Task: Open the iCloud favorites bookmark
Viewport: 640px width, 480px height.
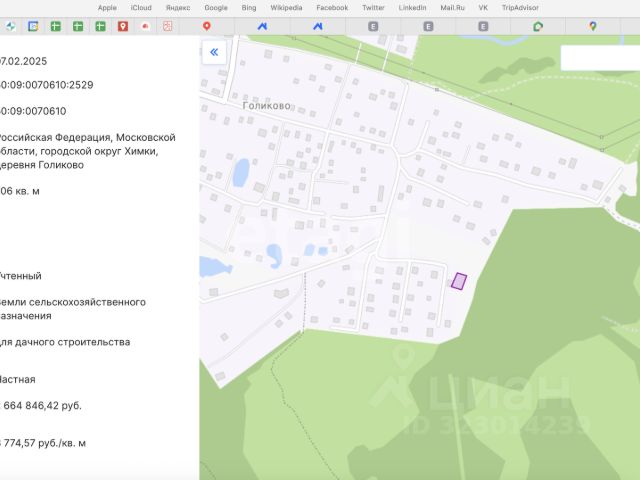Action: coord(141,8)
